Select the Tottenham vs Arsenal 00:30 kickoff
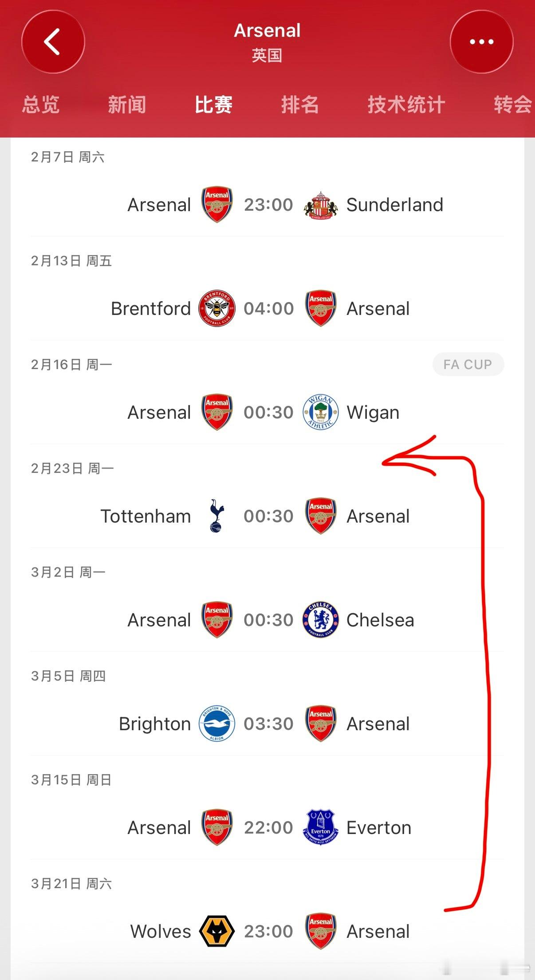Image resolution: width=535 pixels, height=980 pixels. click(268, 516)
